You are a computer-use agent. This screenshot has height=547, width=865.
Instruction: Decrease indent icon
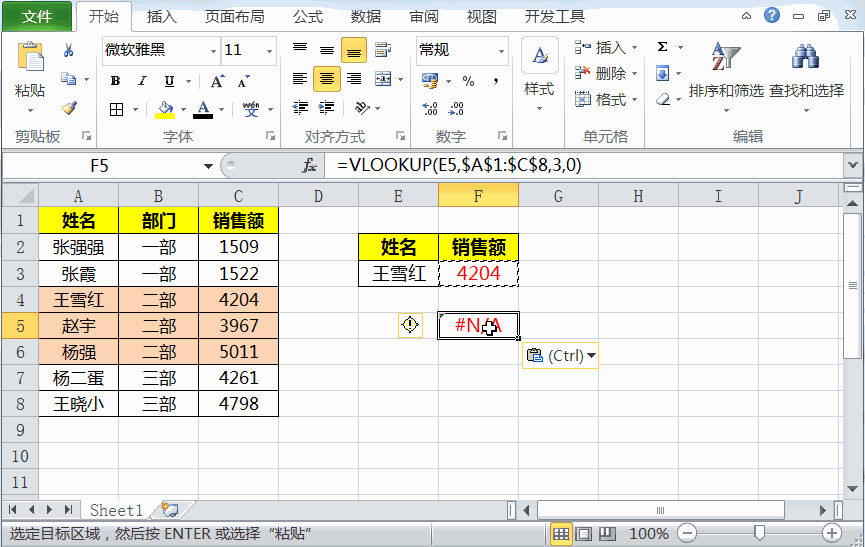click(300, 108)
